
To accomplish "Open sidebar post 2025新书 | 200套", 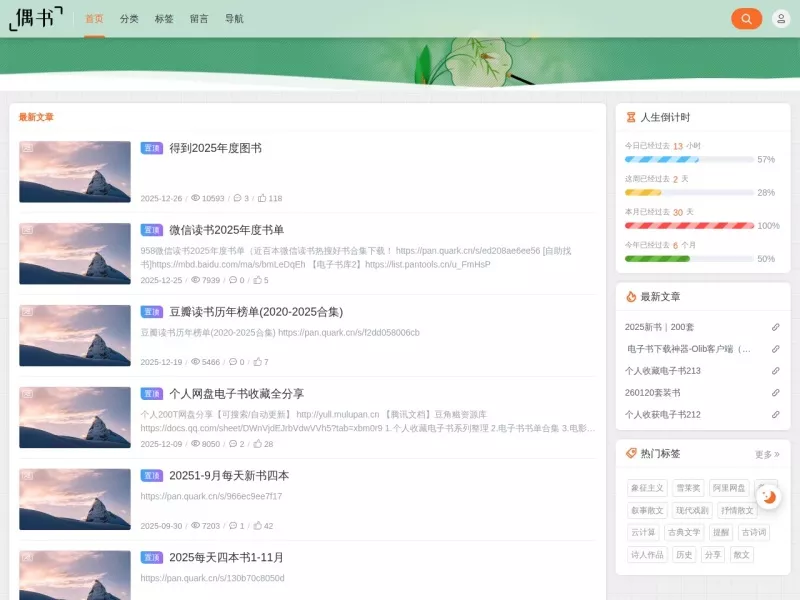I will coord(659,327).
